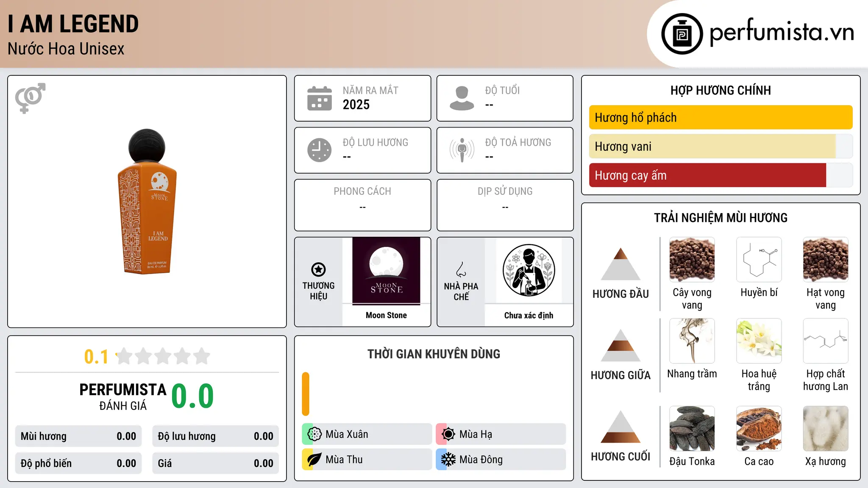
Task: Click the Mùa Hạ text label
Action: click(476, 434)
